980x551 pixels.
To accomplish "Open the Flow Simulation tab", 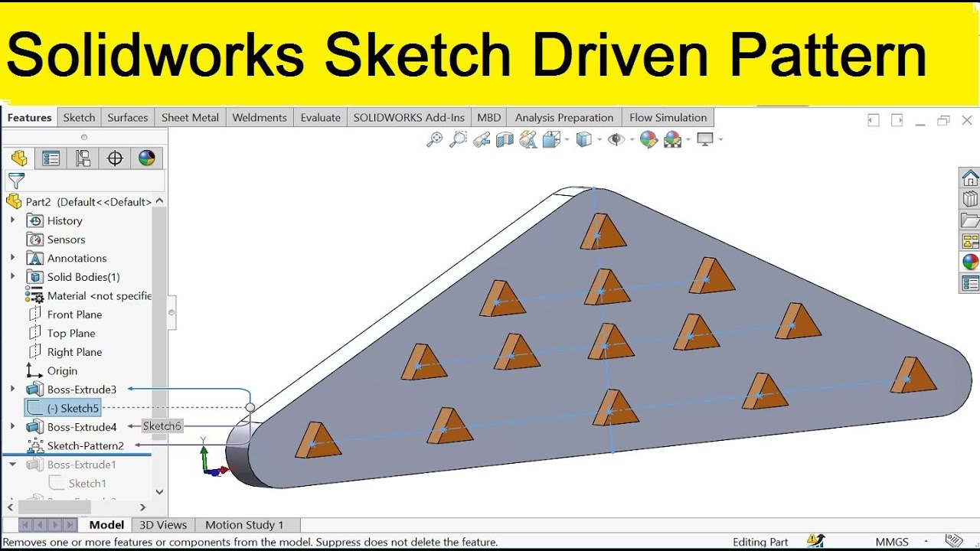I will [x=668, y=118].
